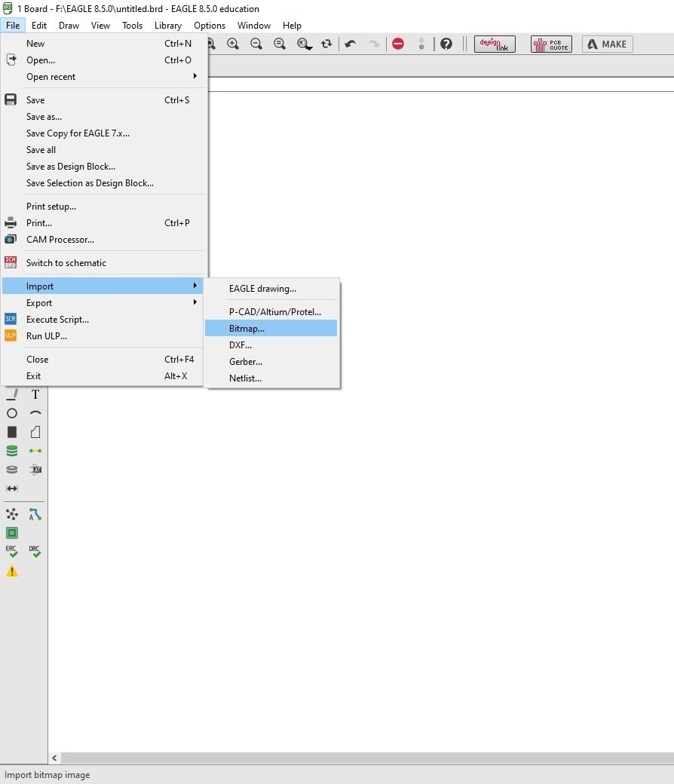
Task: Close the File menu
Action: click(13, 26)
